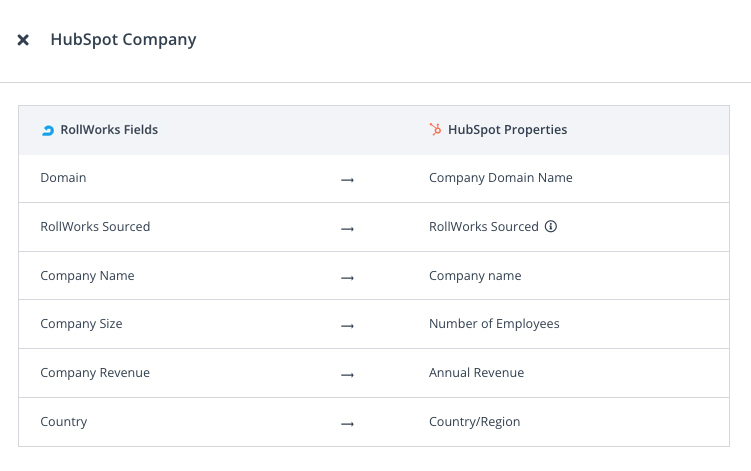Click the arrow in the Company Name row
The image size is (751, 471).
click(347, 277)
